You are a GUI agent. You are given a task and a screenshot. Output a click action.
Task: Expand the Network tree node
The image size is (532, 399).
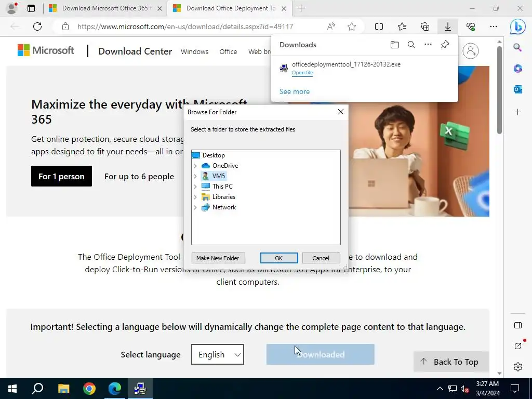[x=195, y=208]
